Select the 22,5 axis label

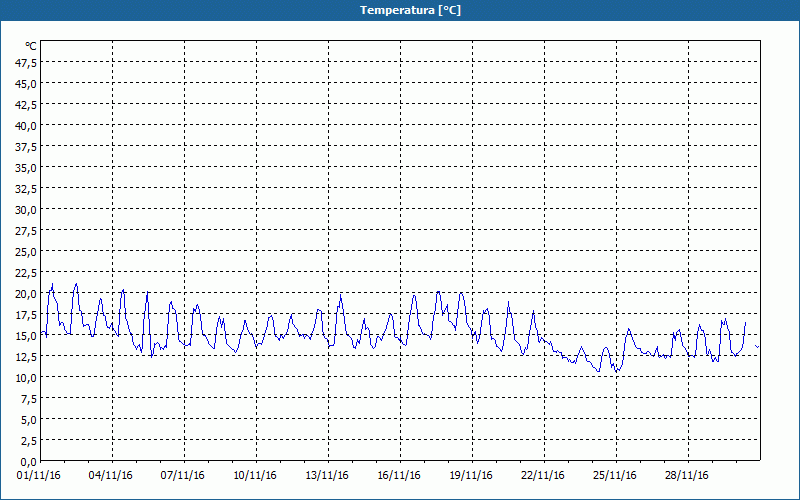pos(27,272)
